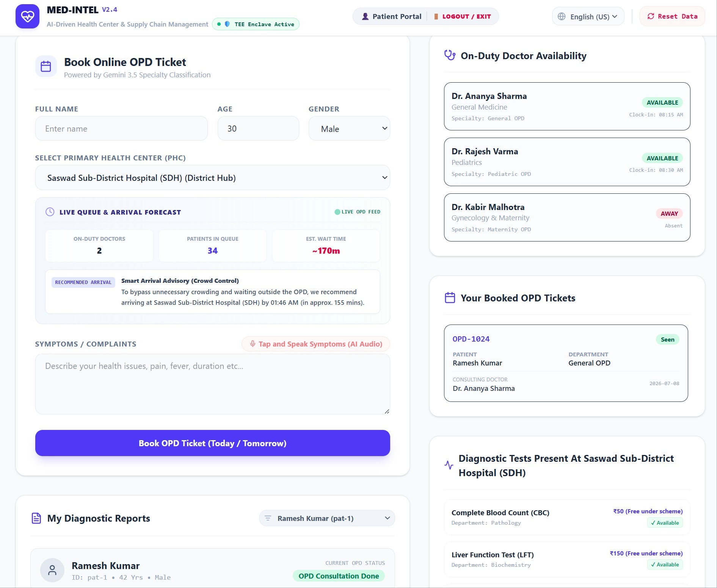The height and width of the screenshot is (588, 717).
Task: Click the LOGOUT / EXIT button
Action: [x=462, y=16]
